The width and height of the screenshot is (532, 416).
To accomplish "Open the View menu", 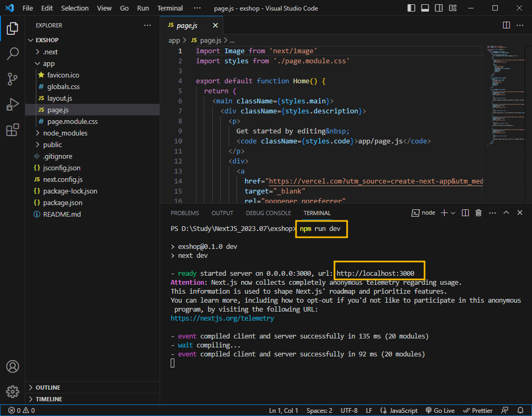I will (104, 8).
